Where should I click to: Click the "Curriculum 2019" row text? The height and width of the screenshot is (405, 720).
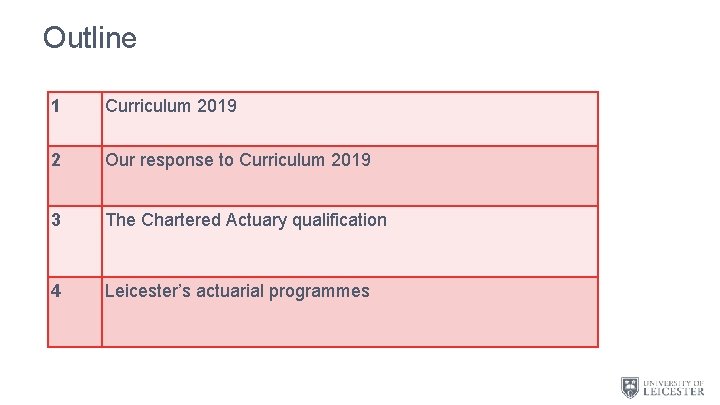pos(171,105)
